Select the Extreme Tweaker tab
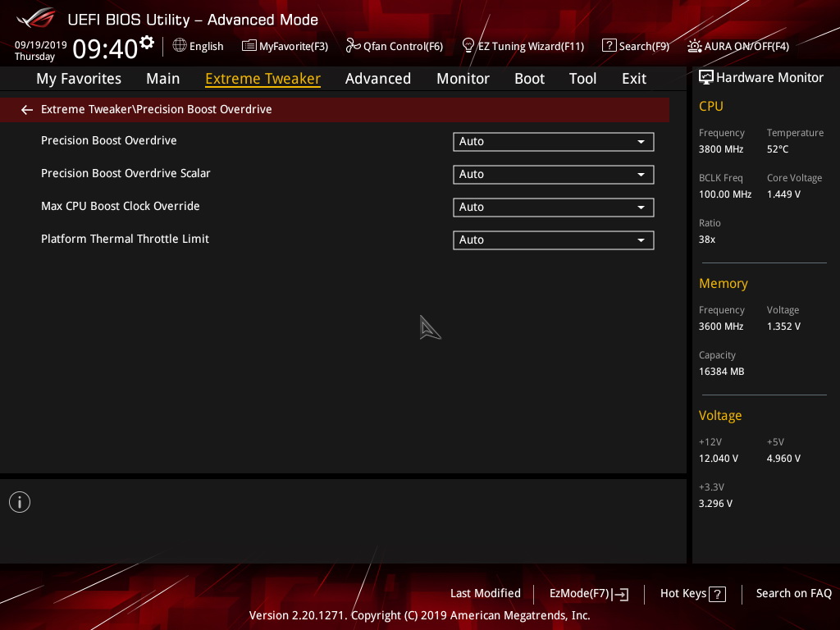This screenshot has width=840, height=630. (x=263, y=79)
